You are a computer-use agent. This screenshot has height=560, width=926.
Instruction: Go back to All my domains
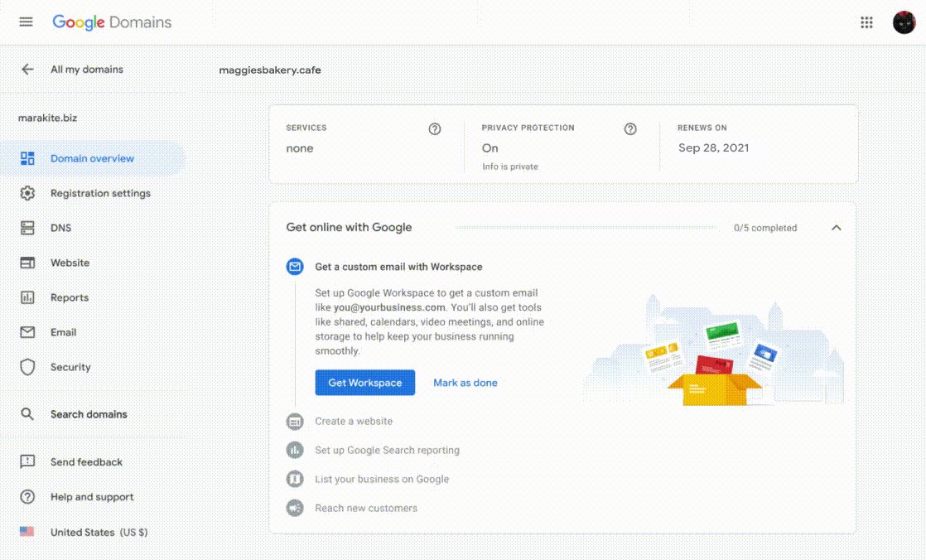(x=87, y=69)
